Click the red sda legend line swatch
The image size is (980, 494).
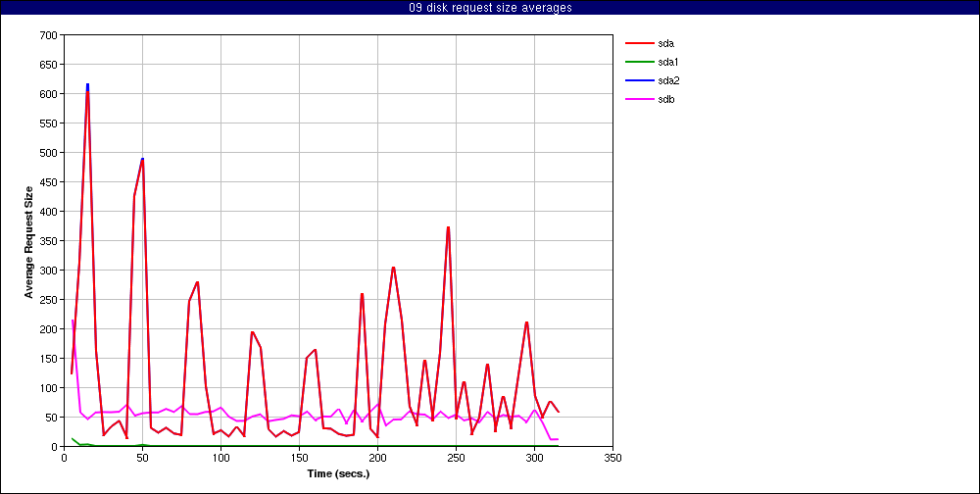(639, 43)
